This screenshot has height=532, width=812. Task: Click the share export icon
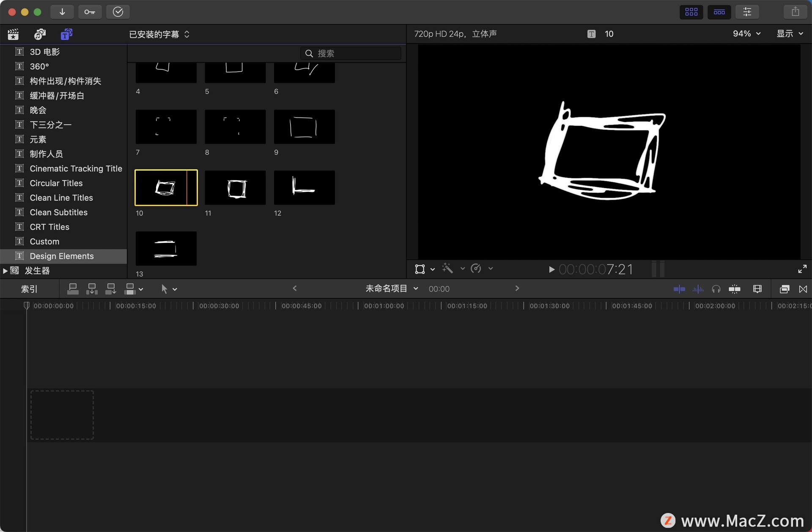pyautogui.click(x=795, y=12)
